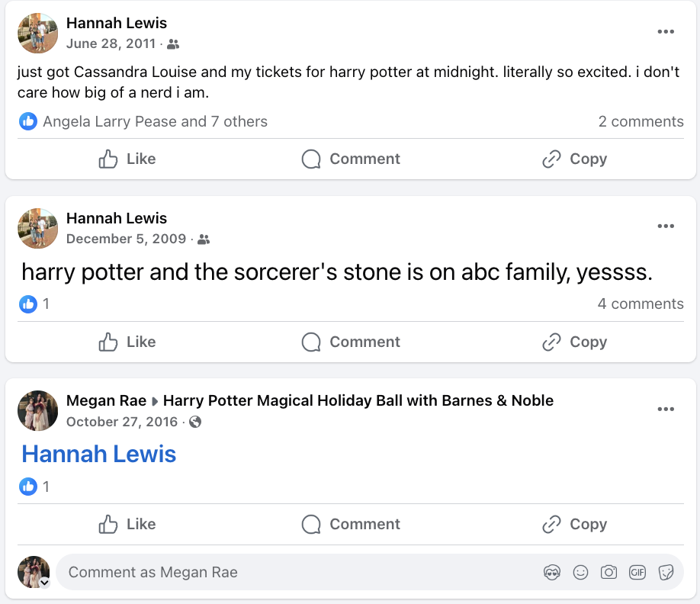700x604 pixels.
Task: Open Harry Potter Magical Holiday Ball event page
Action: [x=358, y=400]
